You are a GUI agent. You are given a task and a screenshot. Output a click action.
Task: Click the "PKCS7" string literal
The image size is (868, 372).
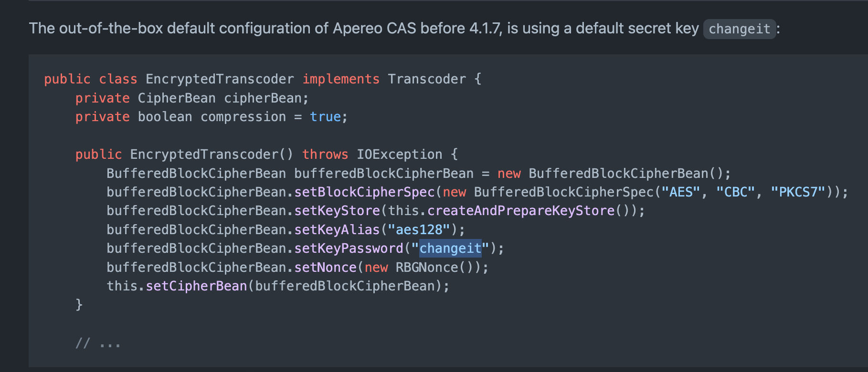point(798,192)
